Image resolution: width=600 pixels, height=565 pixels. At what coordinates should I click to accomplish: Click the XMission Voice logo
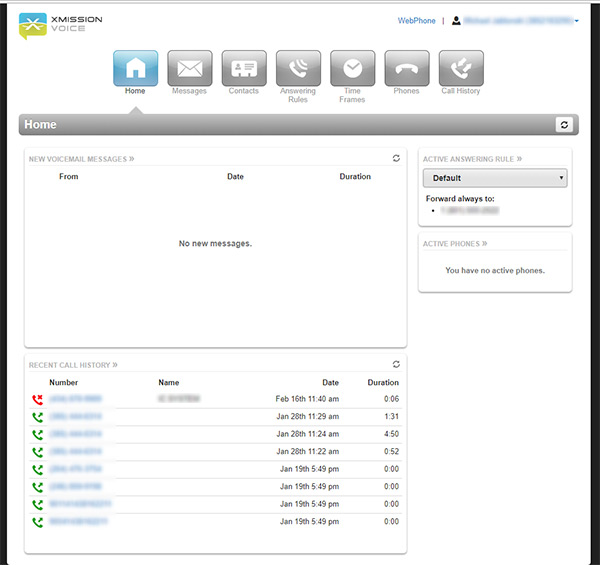tap(60, 25)
